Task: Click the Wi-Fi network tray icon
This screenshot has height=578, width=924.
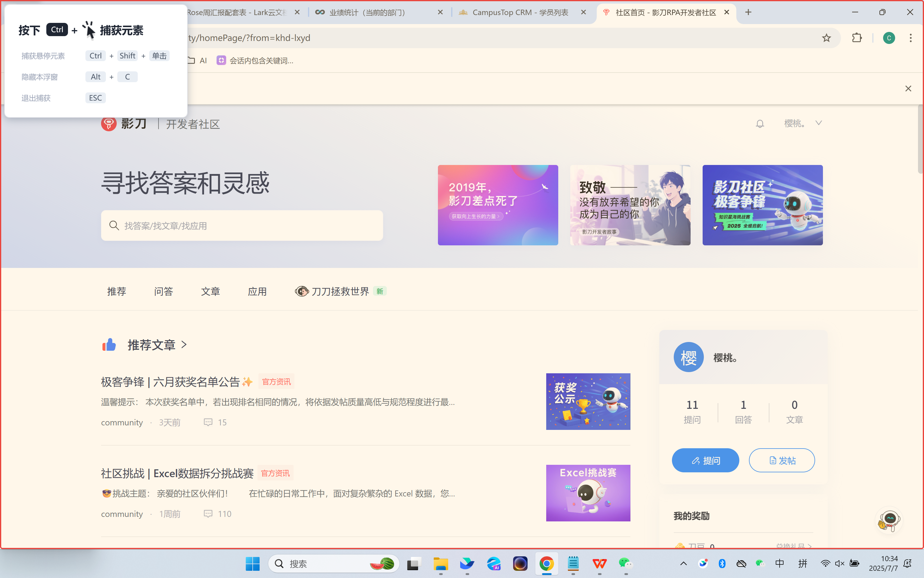Action: [825, 564]
